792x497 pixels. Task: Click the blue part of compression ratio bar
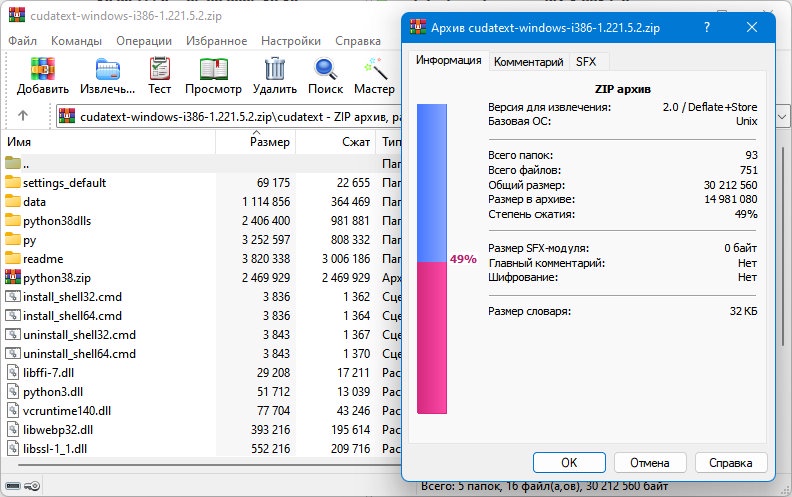coord(432,183)
